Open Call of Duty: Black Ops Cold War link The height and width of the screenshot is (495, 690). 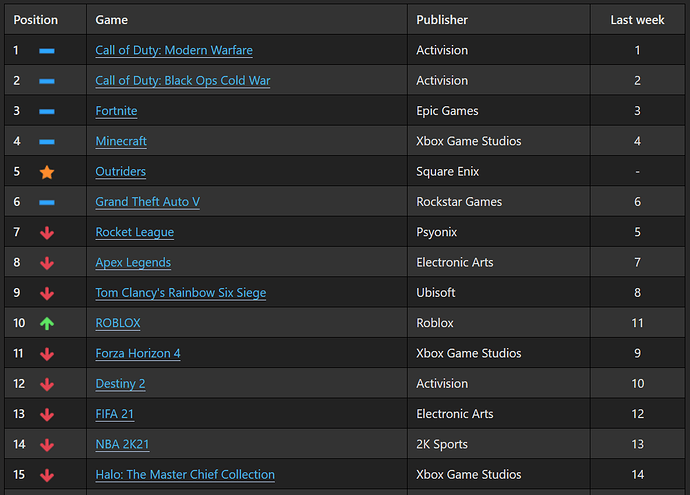click(183, 81)
